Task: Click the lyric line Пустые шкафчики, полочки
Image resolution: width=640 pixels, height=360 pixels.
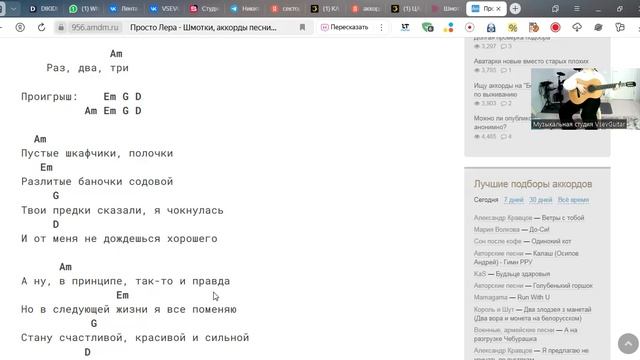Action: [97, 153]
